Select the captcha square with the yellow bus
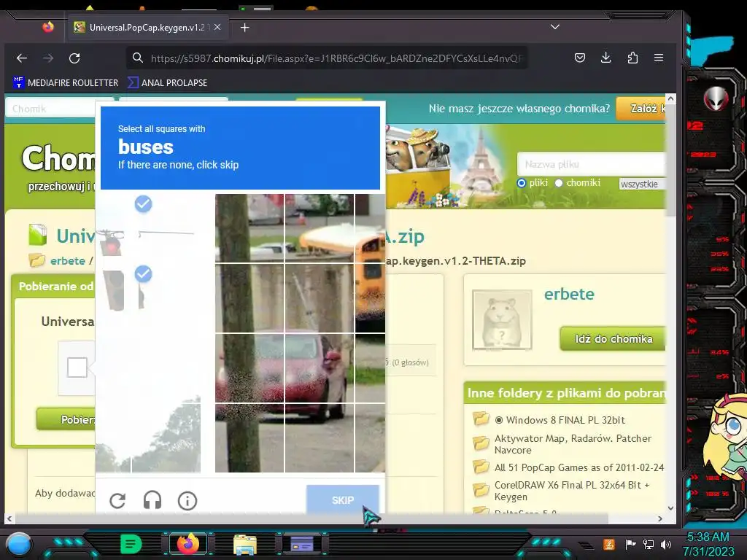This screenshot has height=560, width=747. click(x=370, y=297)
